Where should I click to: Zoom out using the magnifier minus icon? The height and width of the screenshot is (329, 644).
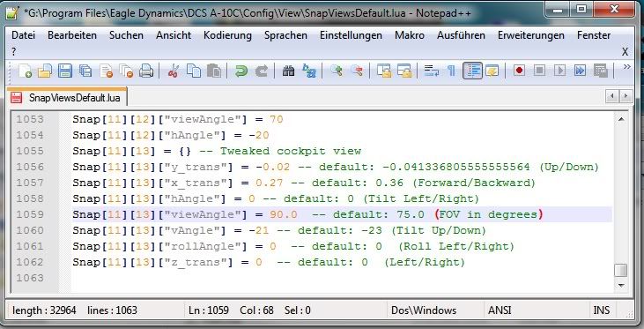tap(357, 71)
